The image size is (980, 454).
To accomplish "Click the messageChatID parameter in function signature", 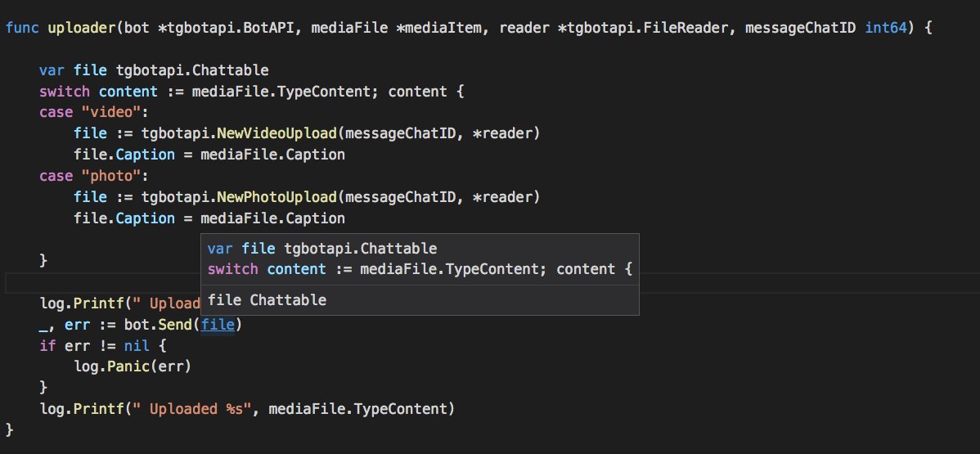I will pyautogui.click(x=802, y=28).
